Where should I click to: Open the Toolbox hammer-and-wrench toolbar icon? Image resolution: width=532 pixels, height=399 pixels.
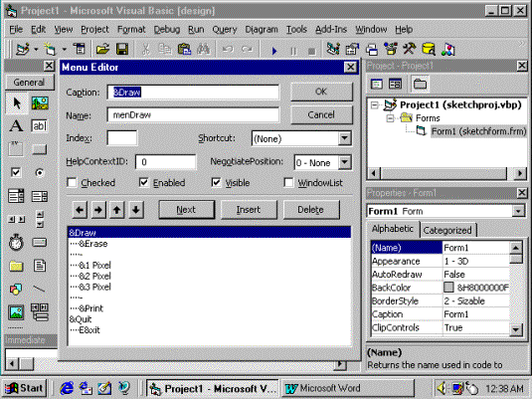coord(410,50)
